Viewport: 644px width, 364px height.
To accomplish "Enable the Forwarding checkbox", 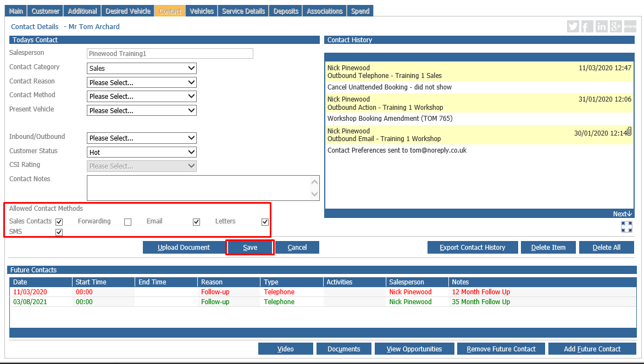I will [127, 222].
